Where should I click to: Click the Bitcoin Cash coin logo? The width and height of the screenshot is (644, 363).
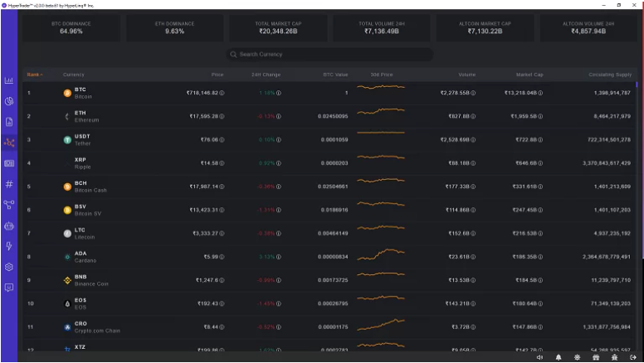(x=67, y=186)
